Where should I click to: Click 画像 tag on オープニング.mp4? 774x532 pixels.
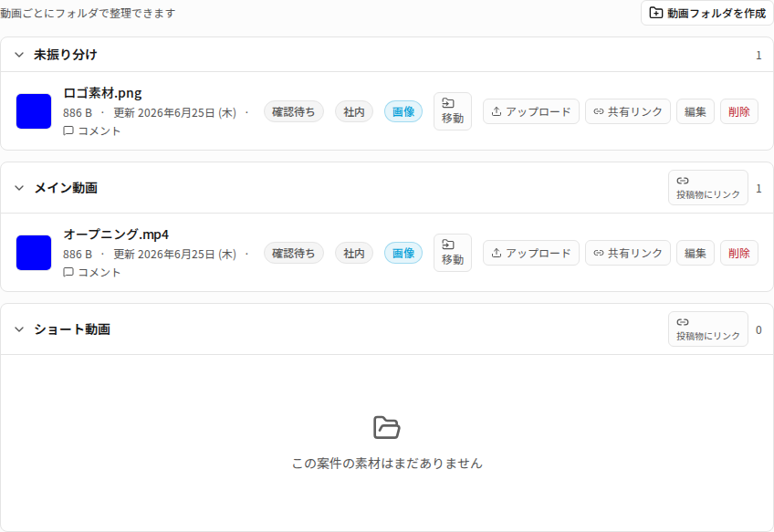(x=403, y=253)
